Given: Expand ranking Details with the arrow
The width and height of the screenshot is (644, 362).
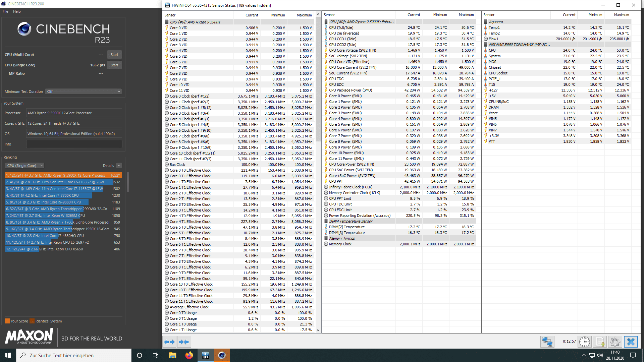Looking at the screenshot, I should 119,166.
